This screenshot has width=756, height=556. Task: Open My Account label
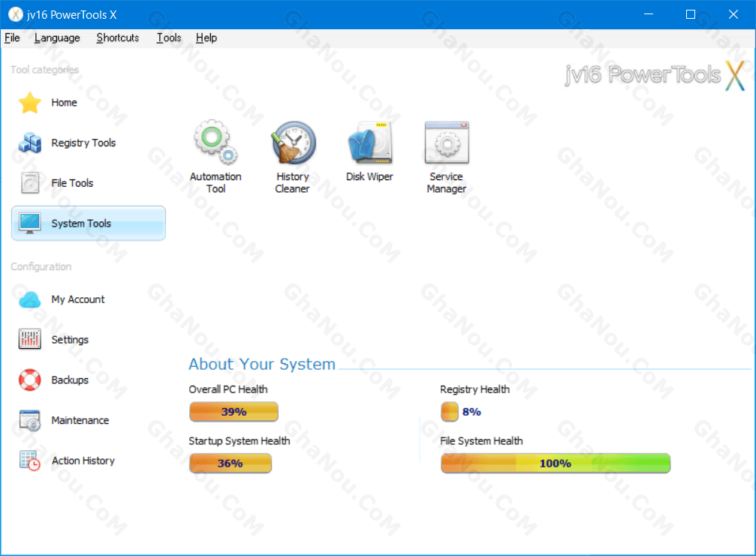coord(78,299)
